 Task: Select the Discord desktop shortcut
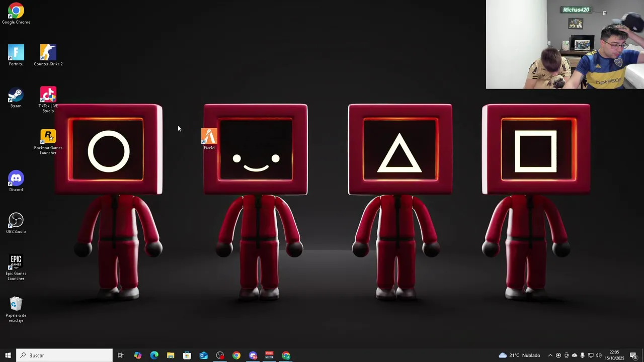[x=16, y=181]
